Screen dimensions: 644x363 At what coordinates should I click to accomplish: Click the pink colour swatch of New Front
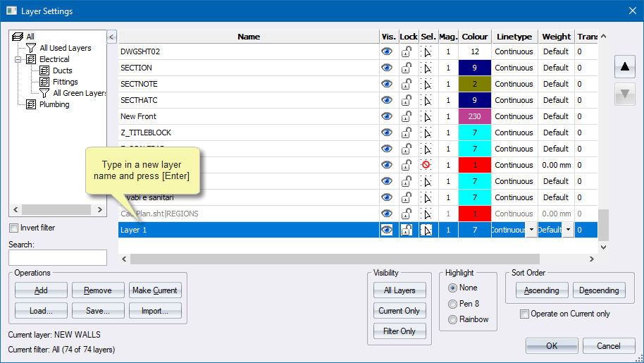tap(475, 117)
